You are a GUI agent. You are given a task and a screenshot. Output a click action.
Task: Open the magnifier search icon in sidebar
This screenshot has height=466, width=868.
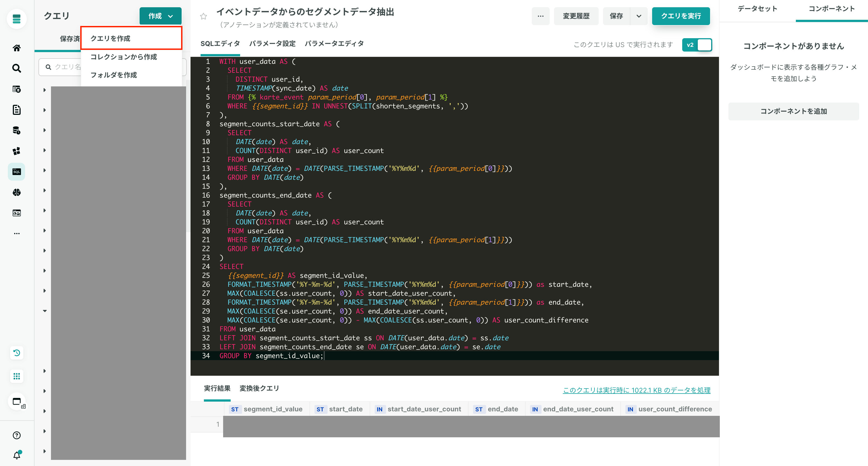point(16,69)
